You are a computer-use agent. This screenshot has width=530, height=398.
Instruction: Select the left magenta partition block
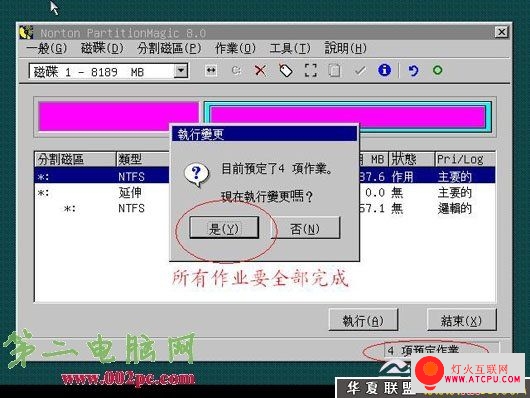coord(118,116)
